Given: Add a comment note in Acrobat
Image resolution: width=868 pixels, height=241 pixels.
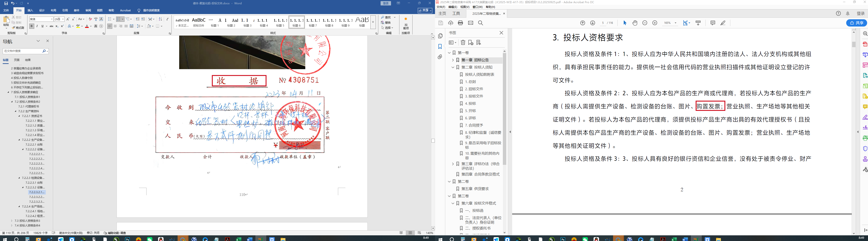Looking at the screenshot, I should [x=713, y=23].
